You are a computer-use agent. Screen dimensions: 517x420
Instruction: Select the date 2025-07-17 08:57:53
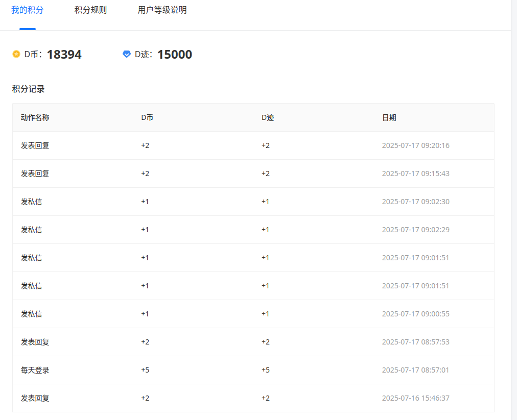coord(416,342)
